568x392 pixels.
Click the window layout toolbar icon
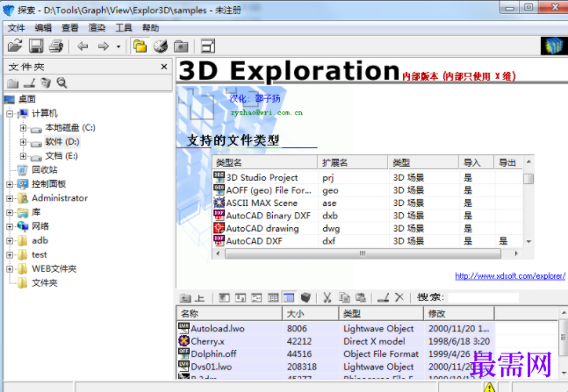[x=208, y=46]
